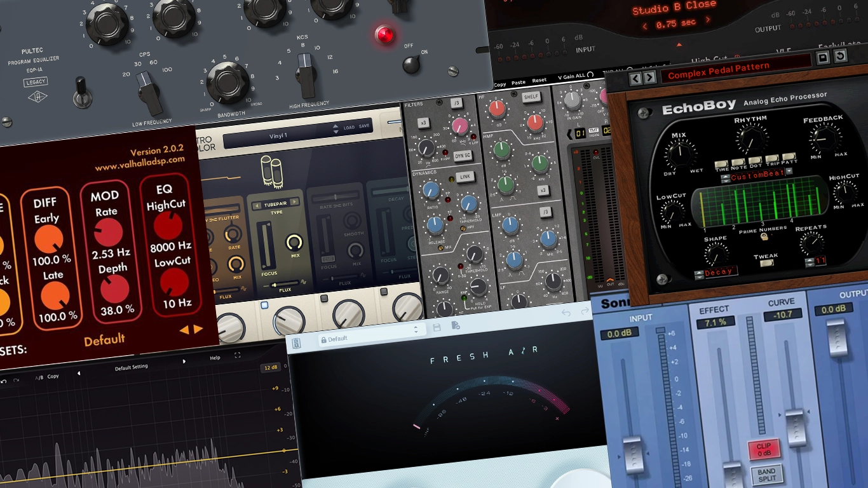Toggle the DYN SC button on channel strip

463,156
